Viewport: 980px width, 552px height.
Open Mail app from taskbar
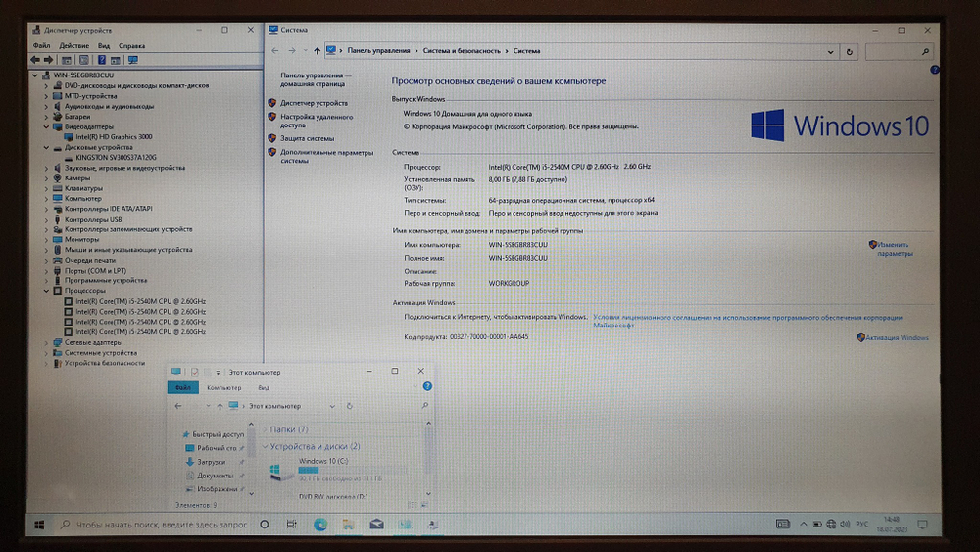[376, 525]
